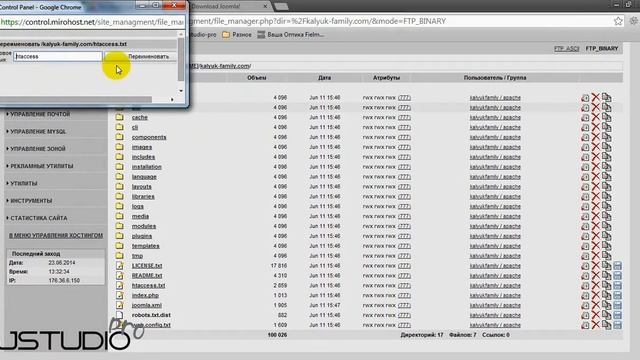The width and height of the screenshot is (640, 360).
Task: Delete the templates folder with red X
Action: point(596,246)
